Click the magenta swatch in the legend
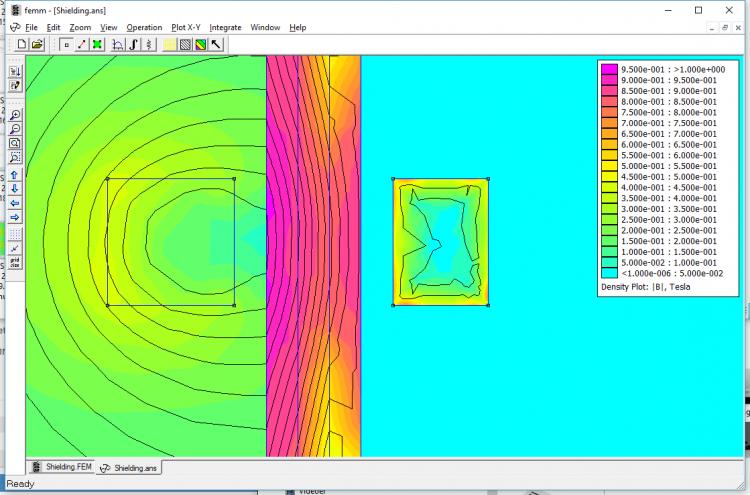This screenshot has width=750, height=495. pos(608,69)
